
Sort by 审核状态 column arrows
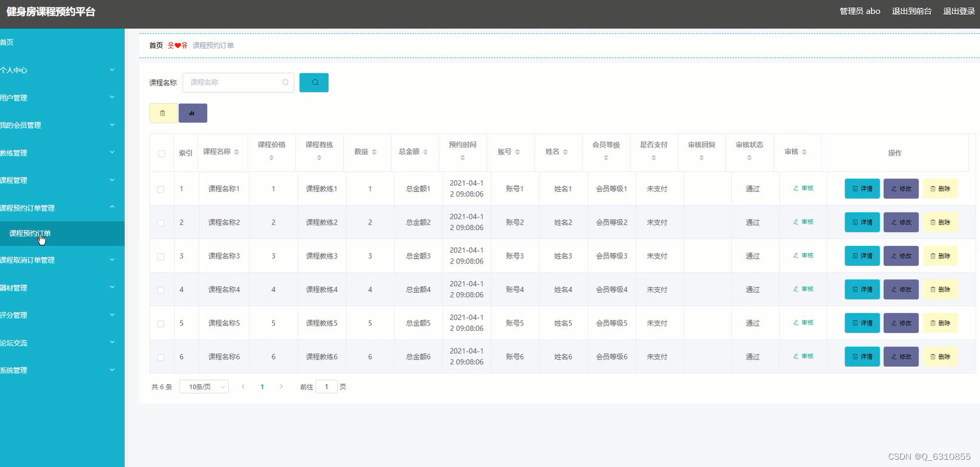pos(749,158)
